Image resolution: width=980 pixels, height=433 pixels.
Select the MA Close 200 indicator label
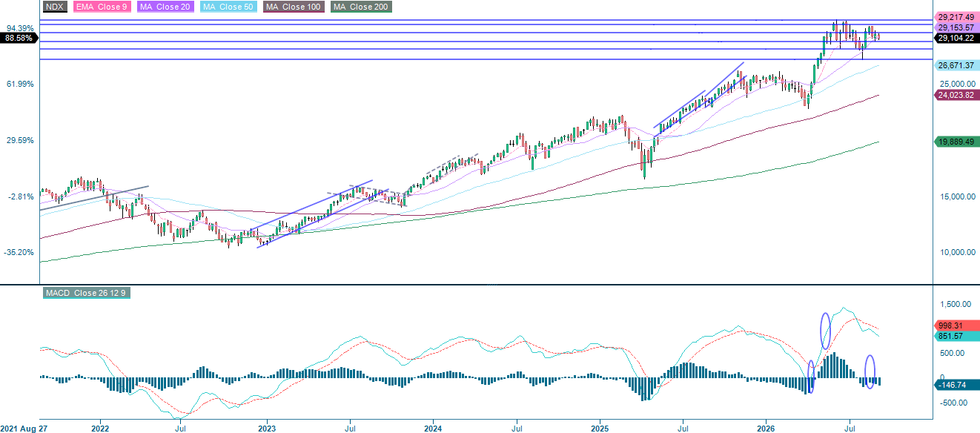tap(362, 7)
